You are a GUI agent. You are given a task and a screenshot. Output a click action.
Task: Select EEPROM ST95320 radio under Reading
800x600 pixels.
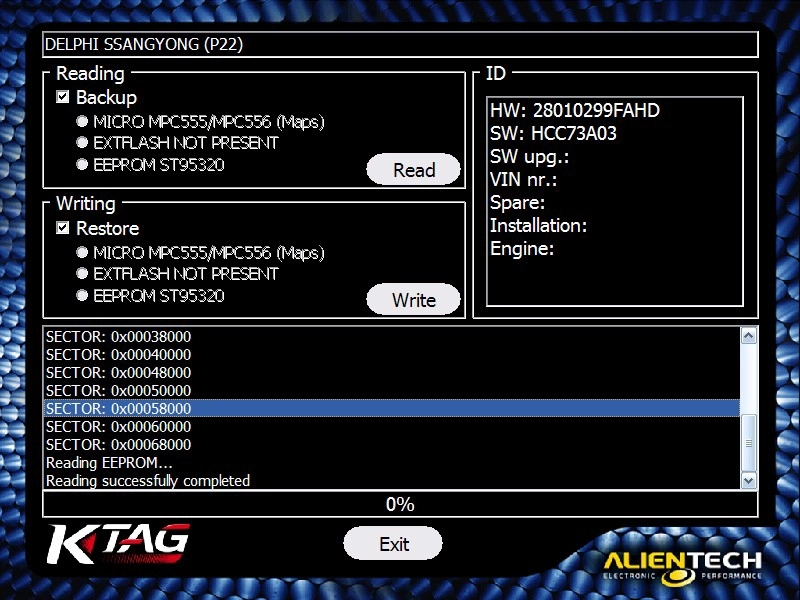pyautogui.click(x=82, y=164)
